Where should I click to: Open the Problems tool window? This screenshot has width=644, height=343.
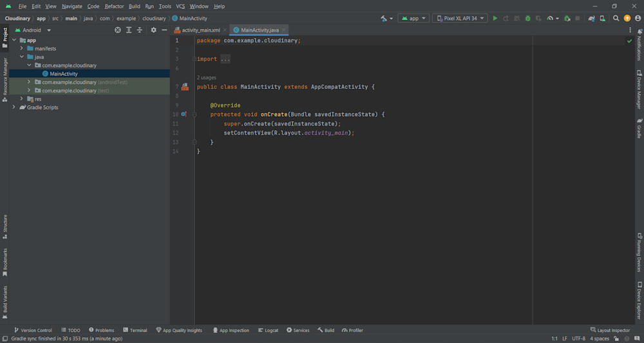tap(102, 330)
